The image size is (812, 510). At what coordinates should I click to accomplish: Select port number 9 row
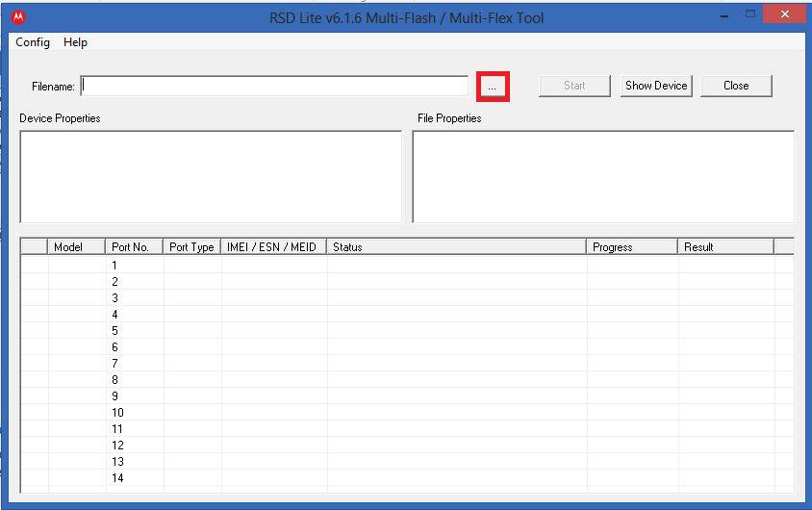pyautogui.click(x=407, y=396)
